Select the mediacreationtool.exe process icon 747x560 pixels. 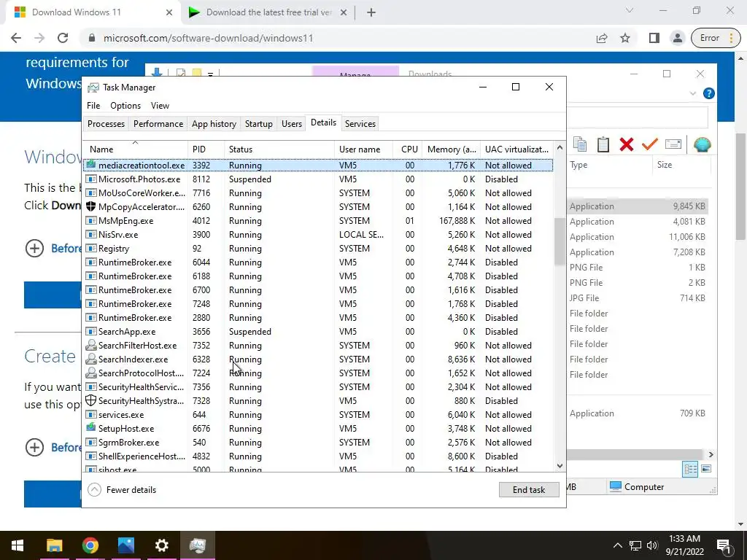(x=91, y=165)
